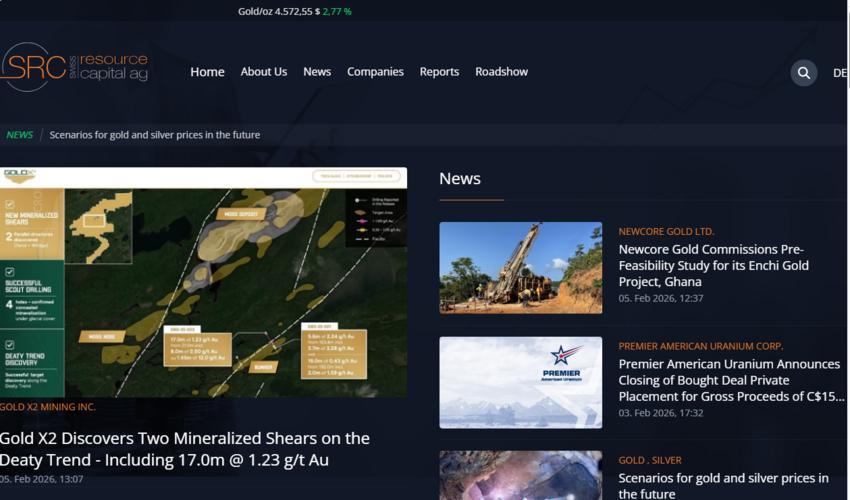Open the Newcore drill rig thumbnail
Image resolution: width=850 pixels, height=500 pixels.
click(520, 267)
